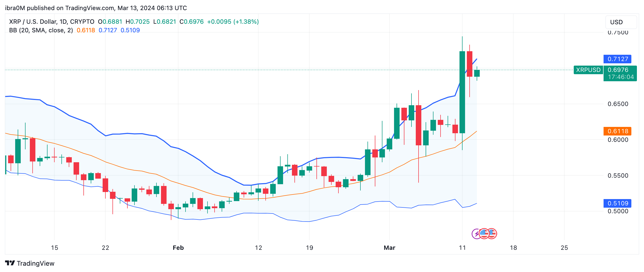This screenshot has height=272, width=644.
Task: Click the 12 date label on time axis
Action: [258, 248]
